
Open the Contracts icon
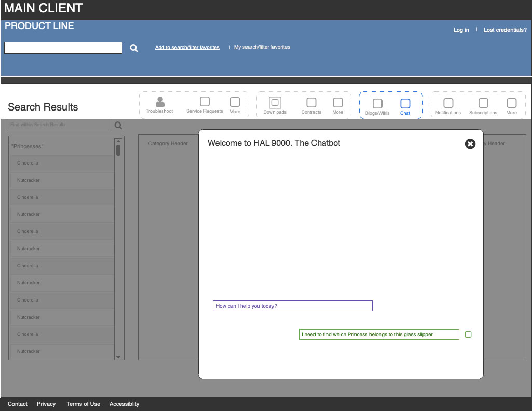(x=311, y=103)
